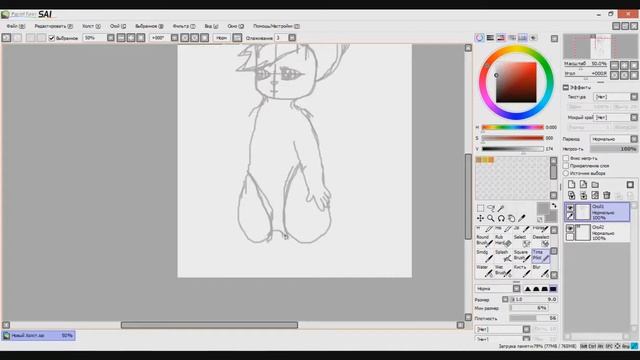Image resolution: width=640 pixels, height=360 pixels.
Task: Adjust the V value slider
Action: (513, 149)
